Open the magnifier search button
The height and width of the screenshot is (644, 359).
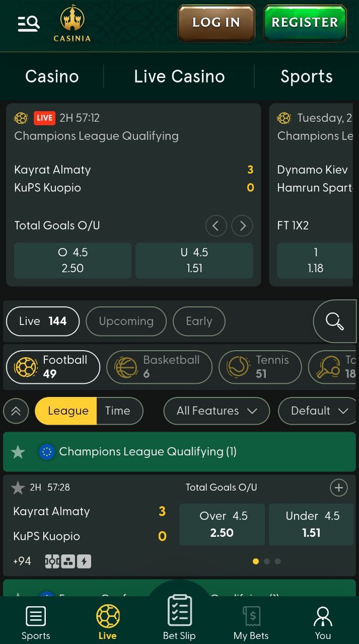(334, 321)
